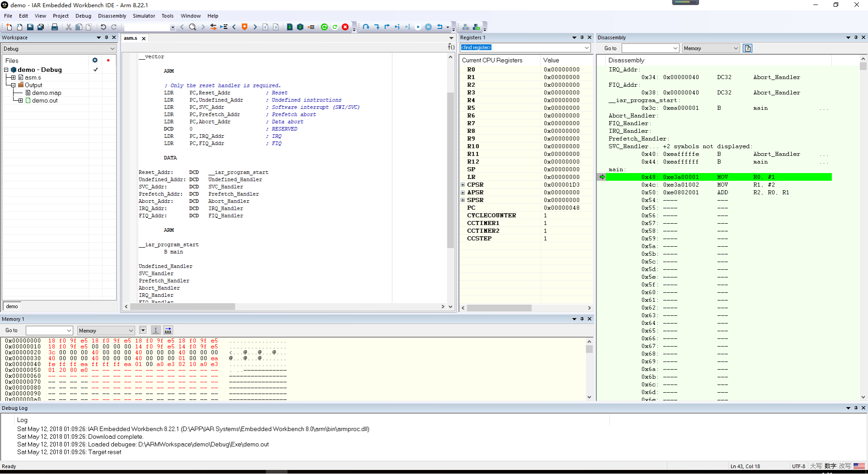Open Disassembly panel Memory zone dropdown
The width and height of the screenshot is (868, 474).
[x=711, y=48]
